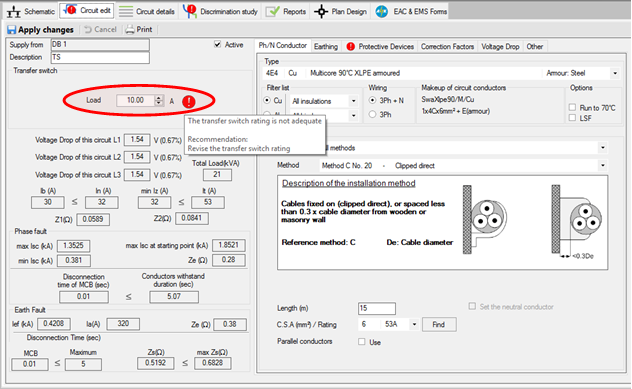The height and width of the screenshot is (389, 632).
Task: Click the Total Load kVA value 21
Action: pyautogui.click(x=217, y=175)
